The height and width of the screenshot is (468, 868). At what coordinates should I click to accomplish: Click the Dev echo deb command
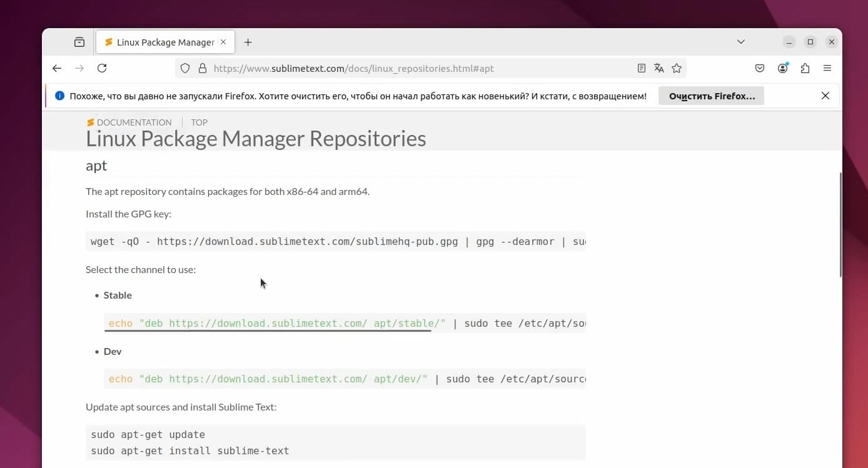345,379
